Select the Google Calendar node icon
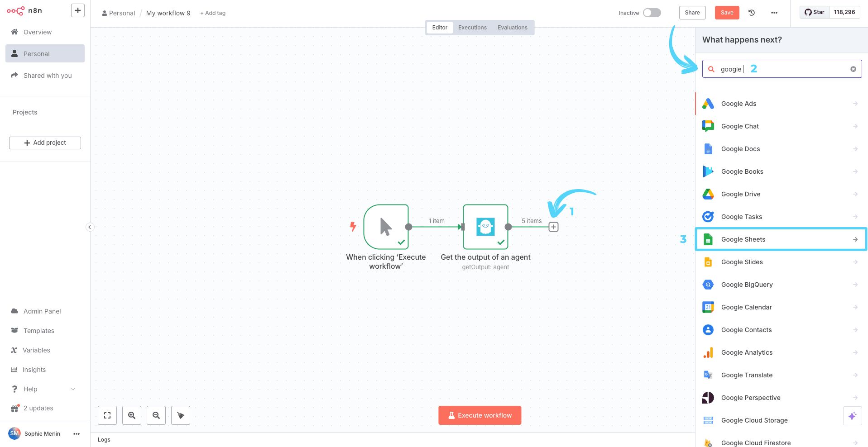Screen dimensions: 868x447 pos(708,307)
